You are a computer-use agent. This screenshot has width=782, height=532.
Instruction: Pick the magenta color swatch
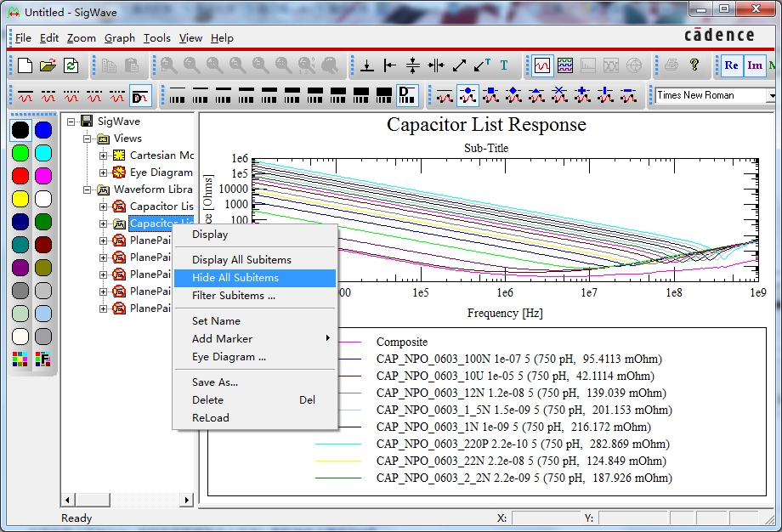(42, 176)
